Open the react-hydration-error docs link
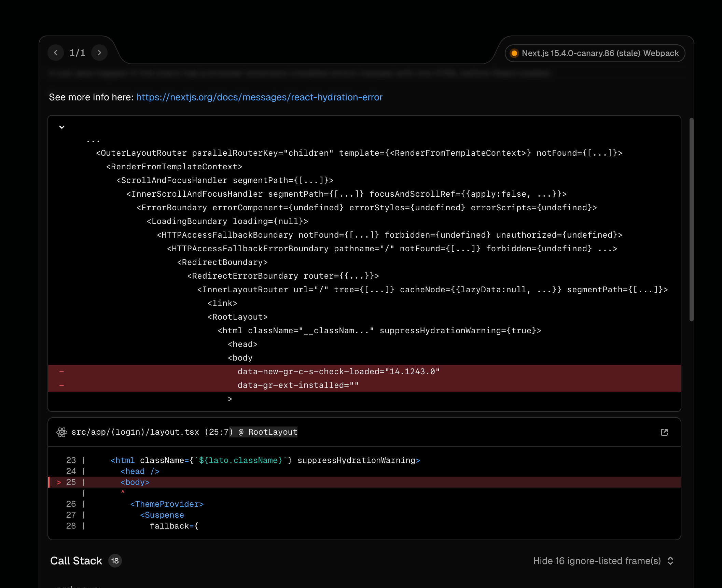The width and height of the screenshot is (722, 588). click(x=259, y=97)
